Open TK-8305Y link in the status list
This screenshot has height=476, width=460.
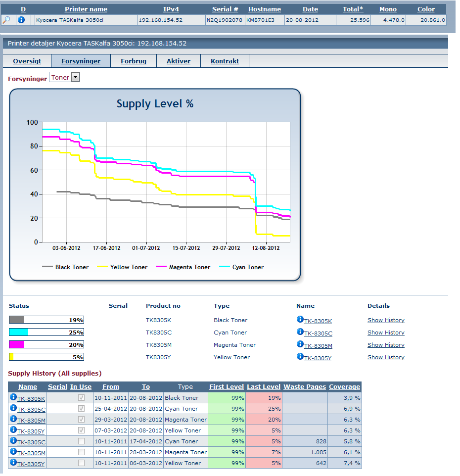point(318,358)
